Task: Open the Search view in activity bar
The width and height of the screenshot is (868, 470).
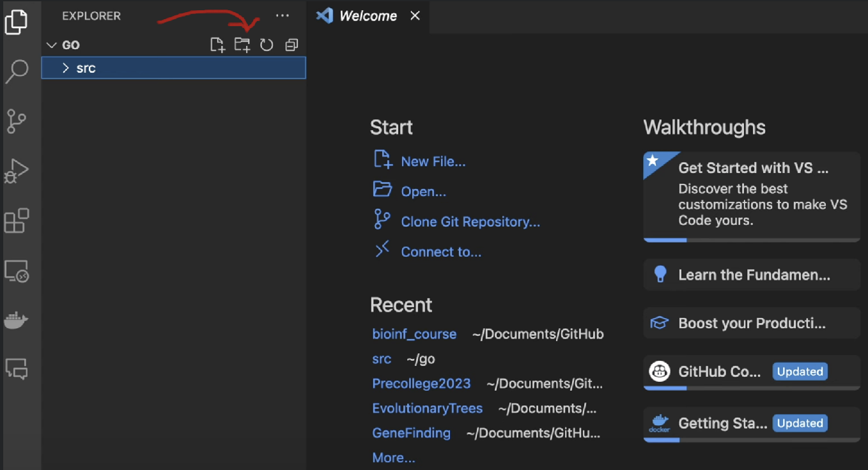Action: (17, 71)
